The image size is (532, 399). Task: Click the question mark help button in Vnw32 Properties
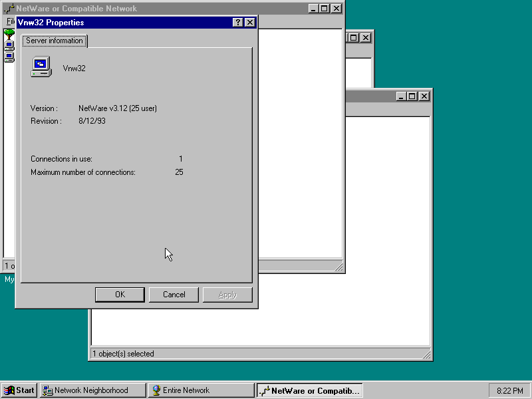coord(238,23)
